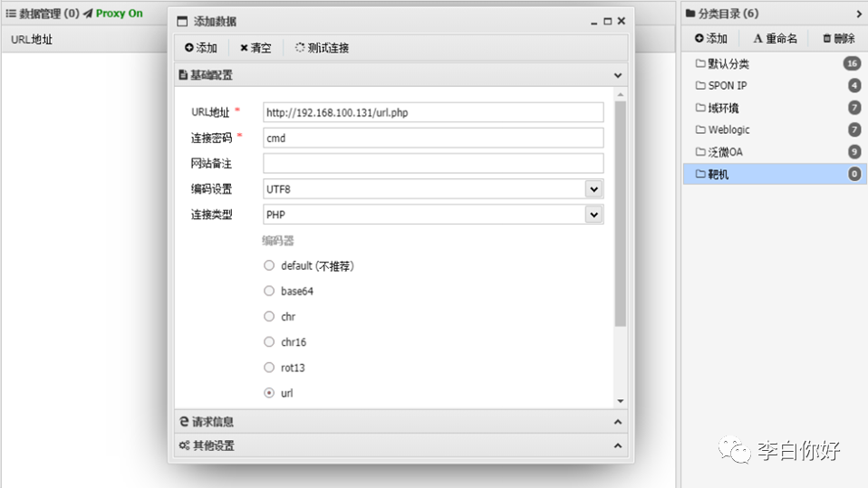Select the chr16 encoder option

pos(269,342)
